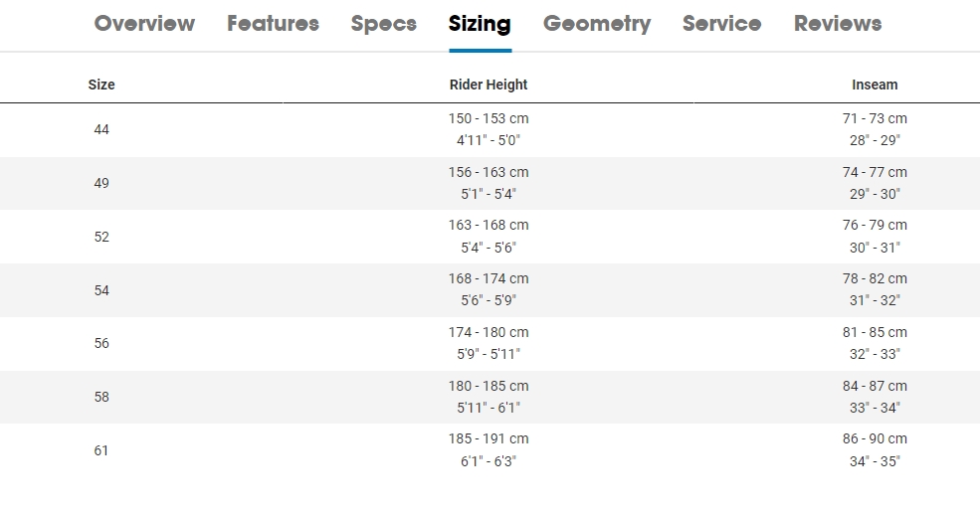The image size is (980, 517).
Task: Click the 86 - 90 cm inseam value
Action: point(875,438)
